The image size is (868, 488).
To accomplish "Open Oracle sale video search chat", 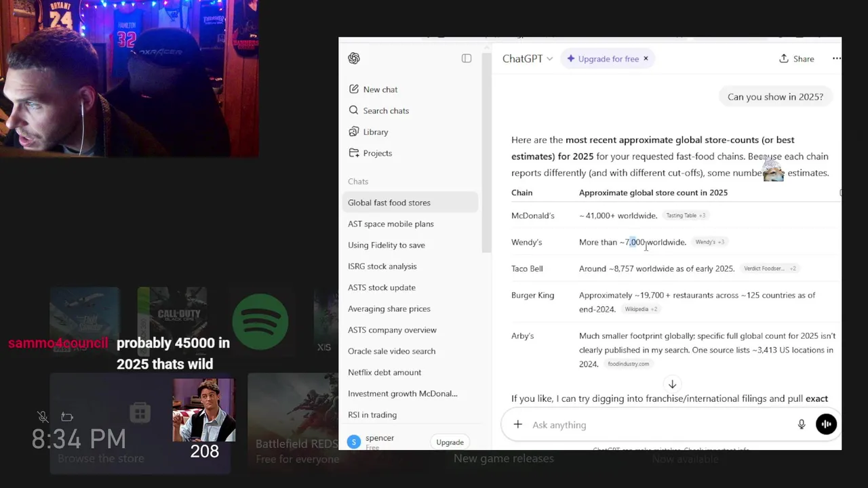I will [x=410, y=351].
